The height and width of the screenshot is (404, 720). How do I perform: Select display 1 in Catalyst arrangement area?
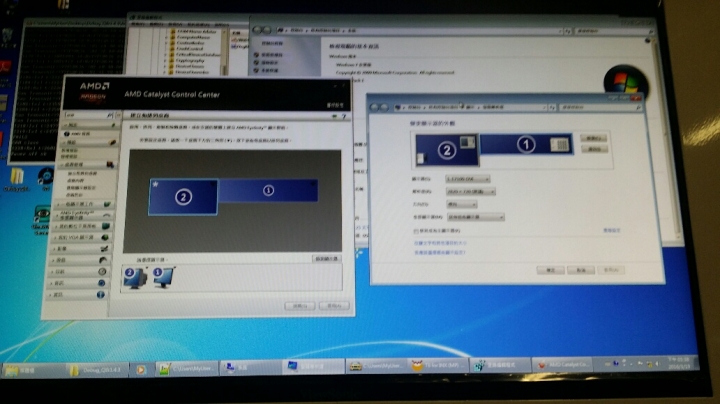(268, 190)
